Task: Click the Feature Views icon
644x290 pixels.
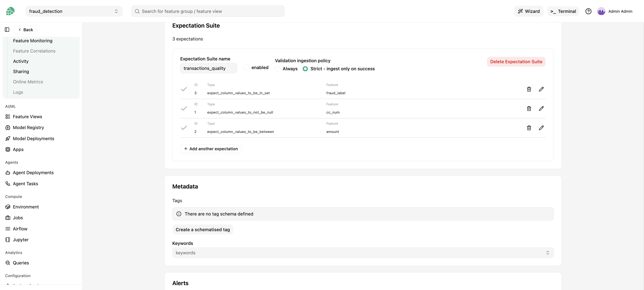Action: tap(8, 117)
